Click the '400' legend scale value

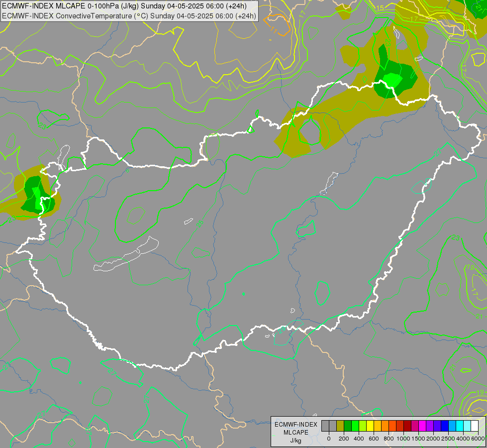(359, 439)
